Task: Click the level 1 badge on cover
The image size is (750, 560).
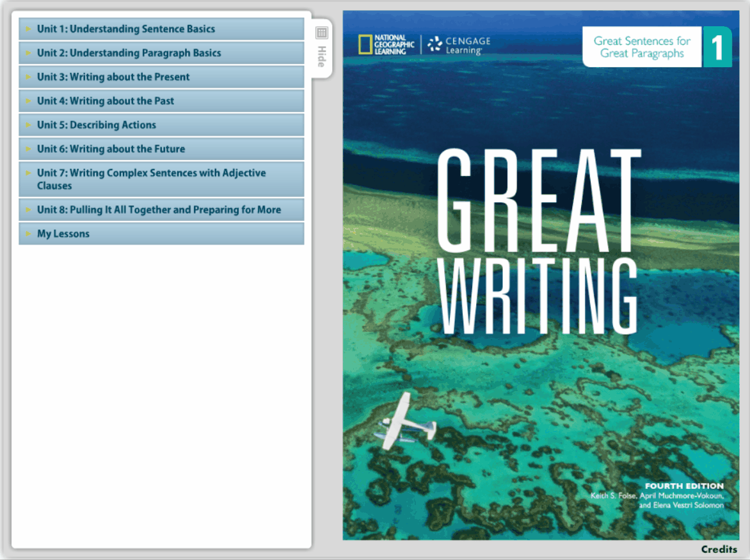Action: click(717, 47)
